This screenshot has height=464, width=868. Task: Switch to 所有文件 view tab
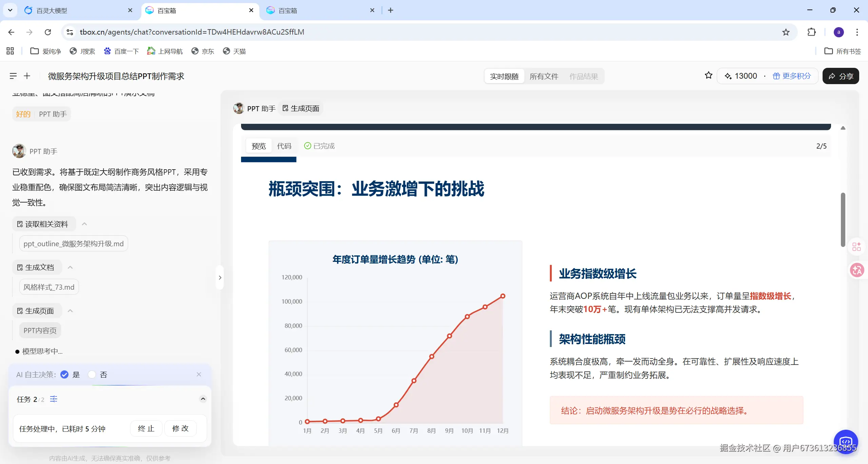[544, 76]
